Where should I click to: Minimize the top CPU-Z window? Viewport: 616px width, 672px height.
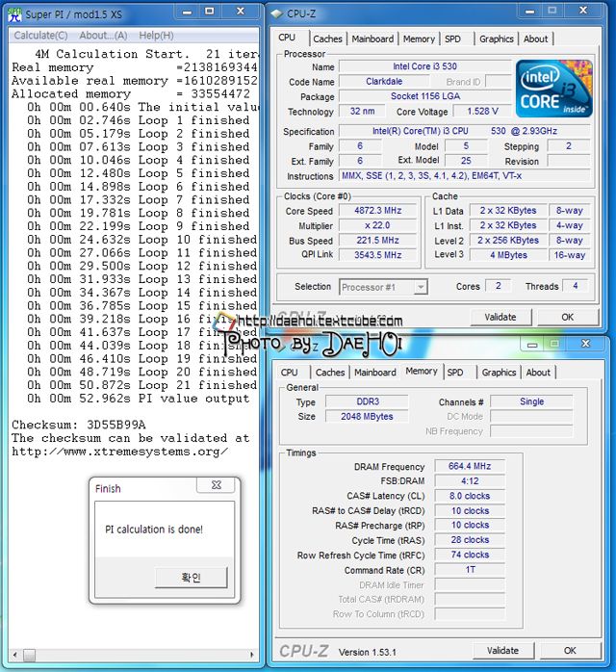[x=530, y=12]
